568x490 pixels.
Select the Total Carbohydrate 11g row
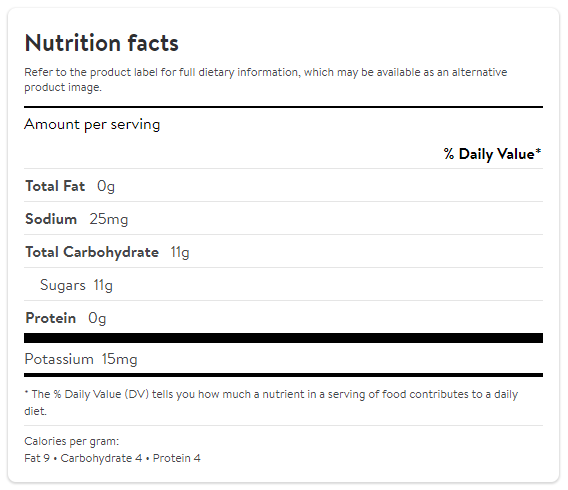pos(283,251)
